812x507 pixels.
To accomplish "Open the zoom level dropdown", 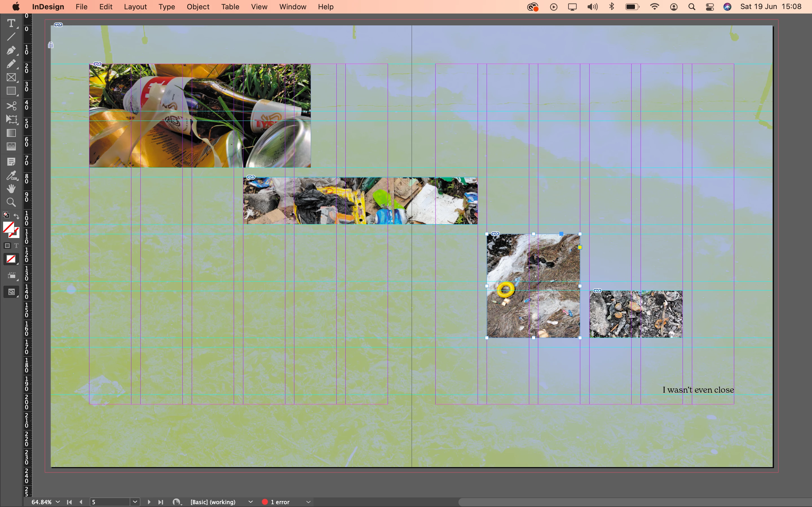I will [x=58, y=502].
